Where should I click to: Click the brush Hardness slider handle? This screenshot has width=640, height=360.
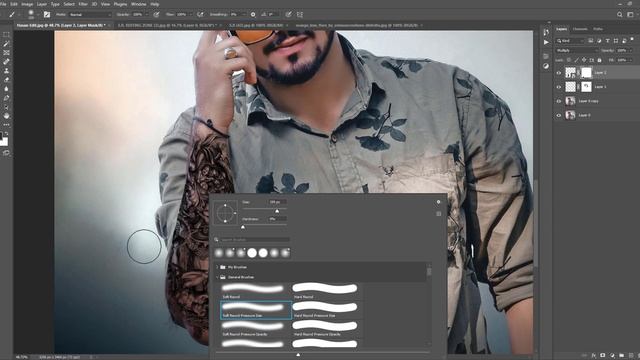[243, 227]
